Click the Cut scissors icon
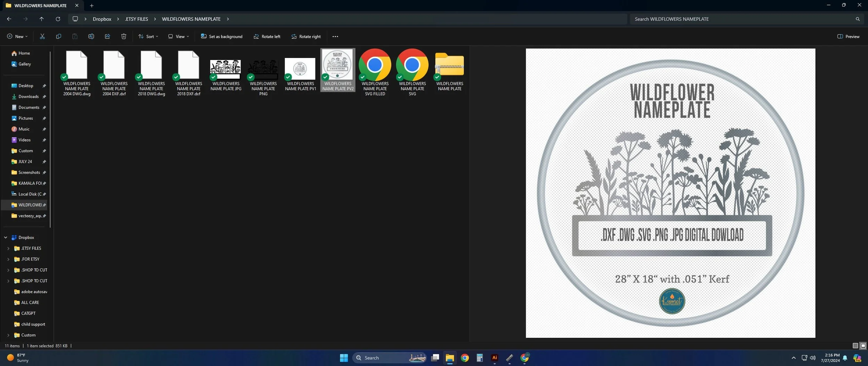 click(42, 36)
